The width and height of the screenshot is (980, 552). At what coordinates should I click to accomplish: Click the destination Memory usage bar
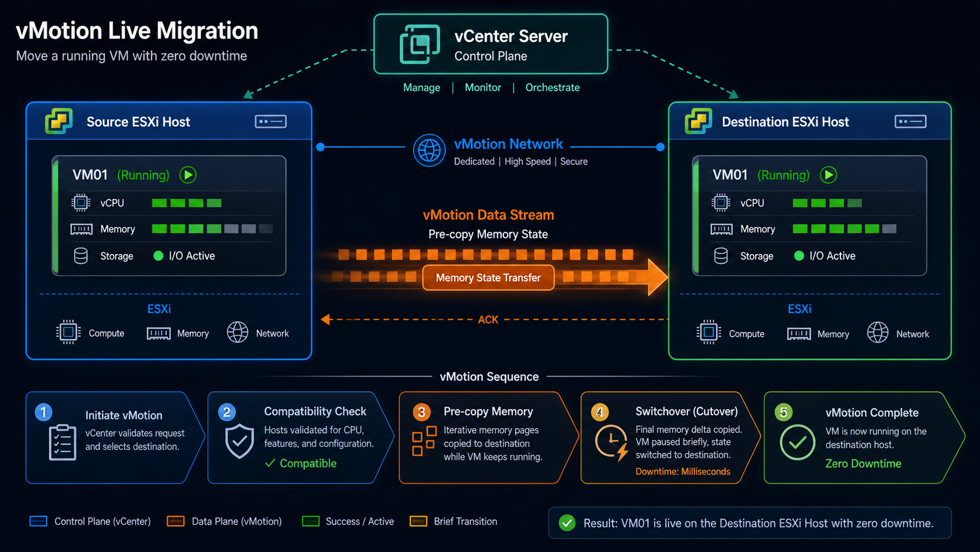coord(845,229)
